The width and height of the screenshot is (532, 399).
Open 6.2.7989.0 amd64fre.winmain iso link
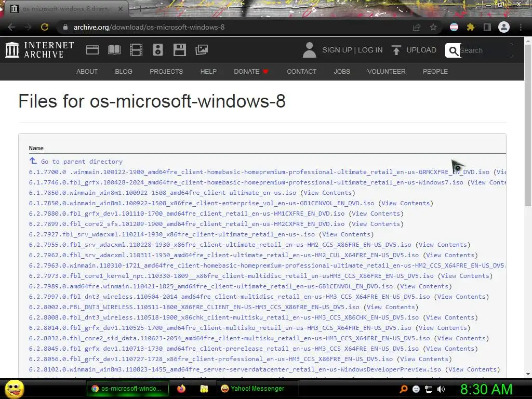[x=211, y=286]
